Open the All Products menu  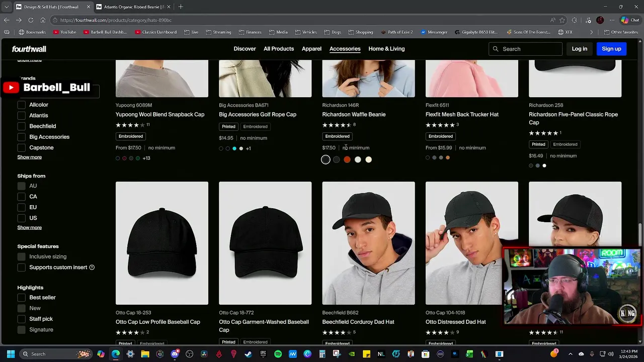(x=279, y=49)
